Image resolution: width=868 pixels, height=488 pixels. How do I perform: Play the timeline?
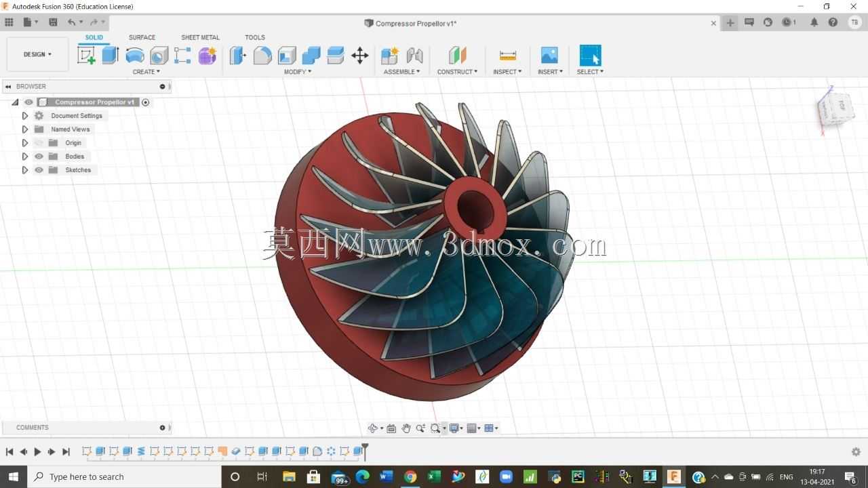pos(37,451)
